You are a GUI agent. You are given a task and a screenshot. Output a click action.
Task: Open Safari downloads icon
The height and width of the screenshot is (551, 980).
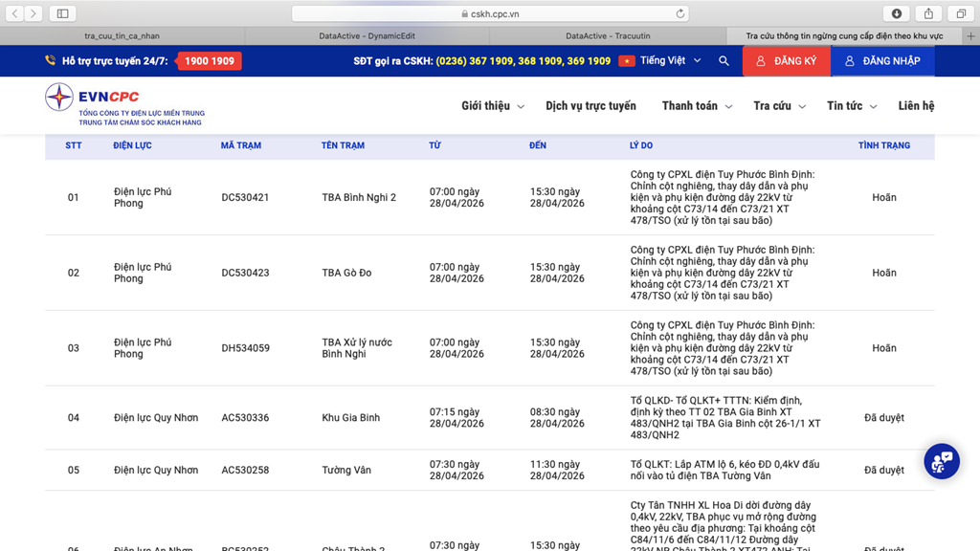[897, 13]
